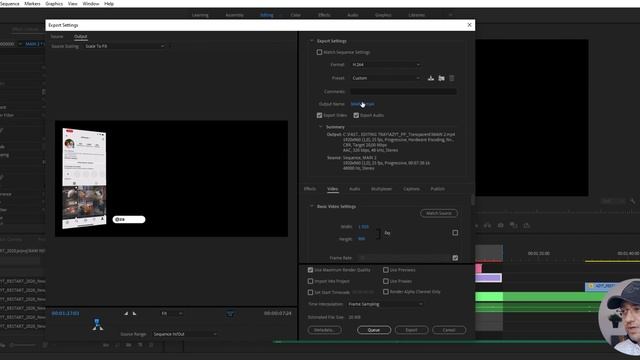The width and height of the screenshot is (640, 360).
Task: Open the Audio tab in export panel
Action: 354,189
